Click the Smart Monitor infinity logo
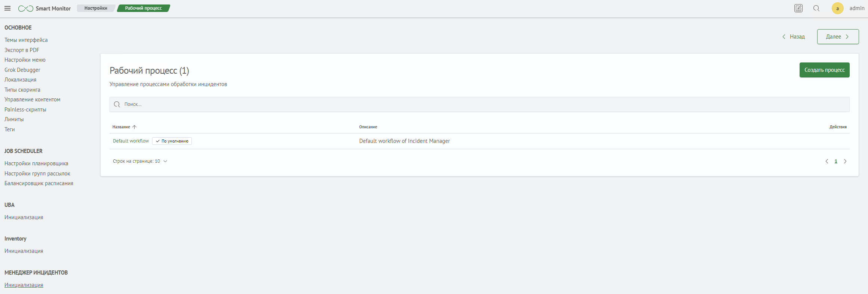This screenshot has width=868, height=294. tap(26, 8)
